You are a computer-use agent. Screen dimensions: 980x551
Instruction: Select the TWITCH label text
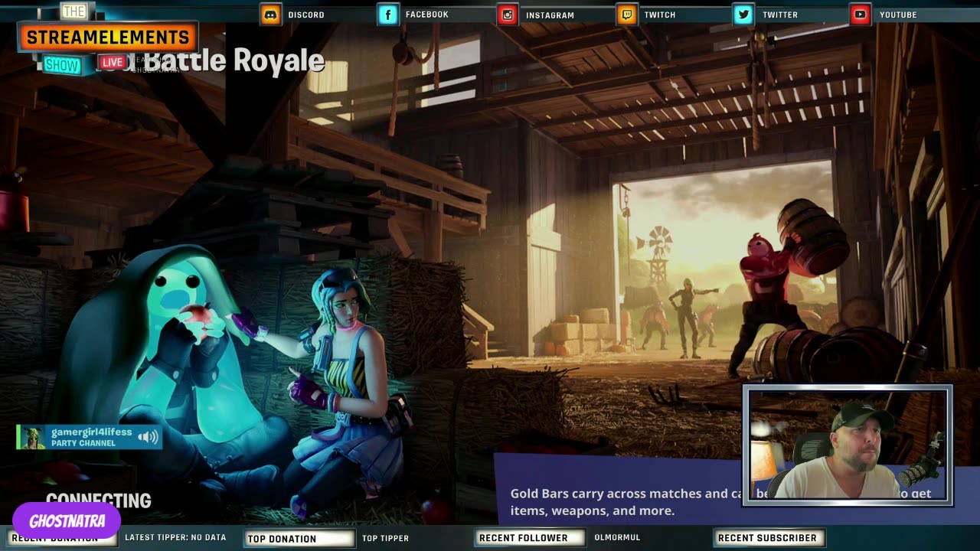[660, 15]
